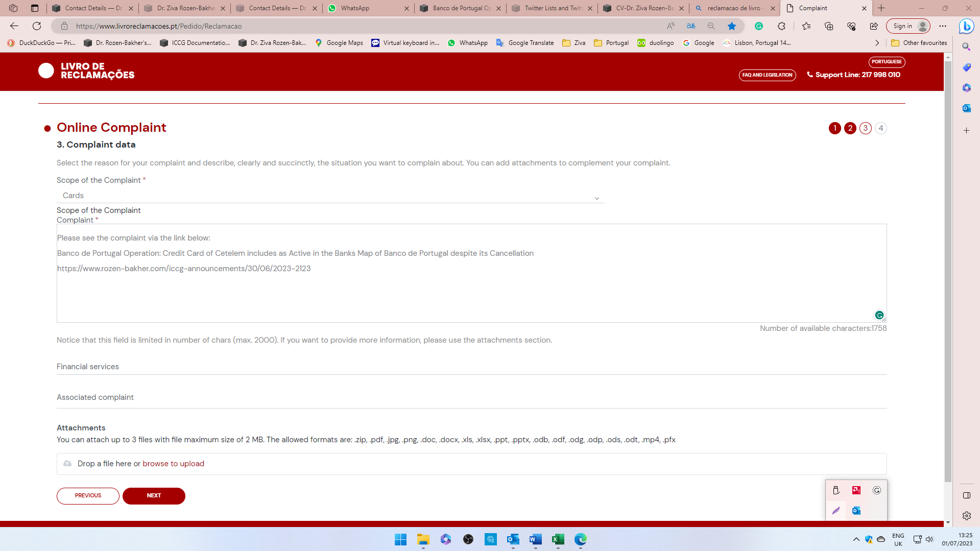The width and height of the screenshot is (980, 551).
Task: Toggle the sidebar panel at bottom right
Action: pyautogui.click(x=967, y=495)
